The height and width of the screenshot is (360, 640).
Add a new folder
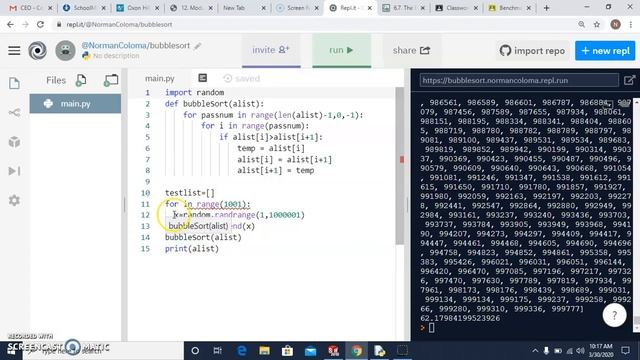111,80
